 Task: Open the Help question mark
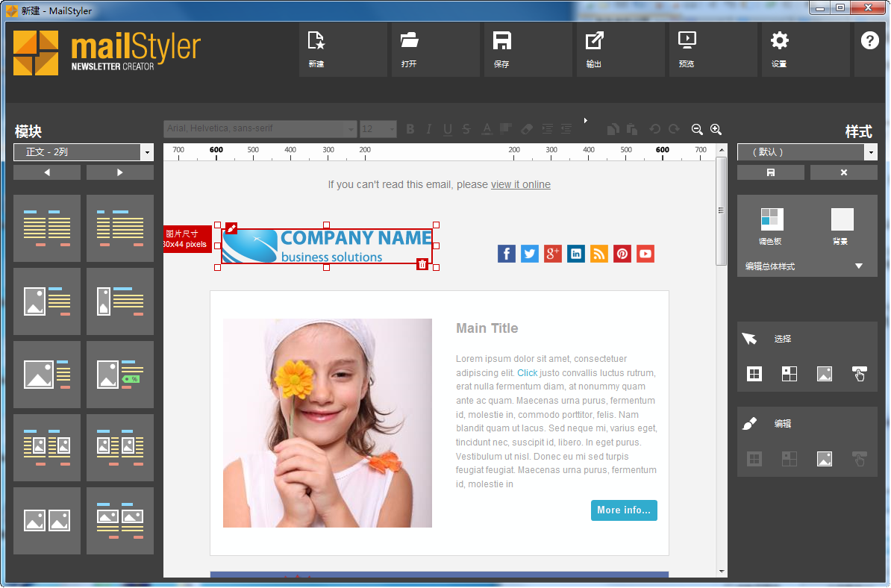(x=870, y=41)
